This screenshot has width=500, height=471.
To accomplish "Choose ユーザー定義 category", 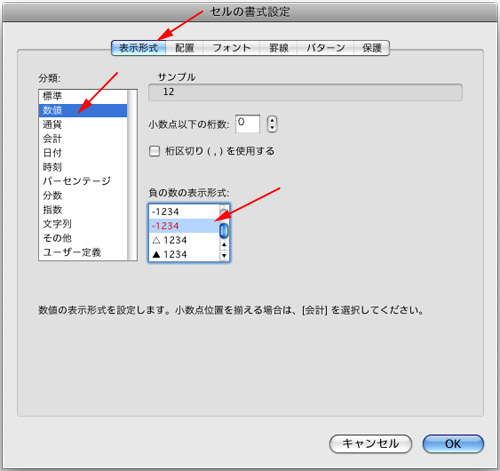I will (83, 252).
